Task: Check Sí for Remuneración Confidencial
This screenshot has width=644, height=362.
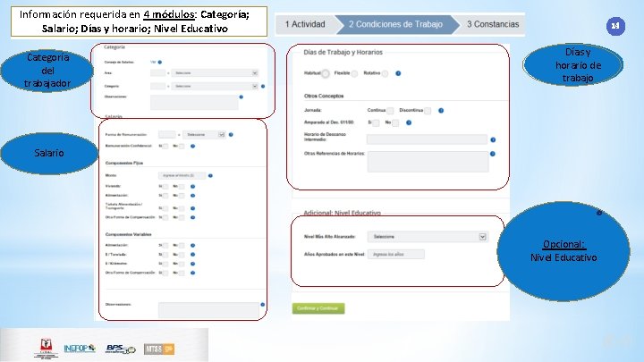Action: tap(165, 146)
